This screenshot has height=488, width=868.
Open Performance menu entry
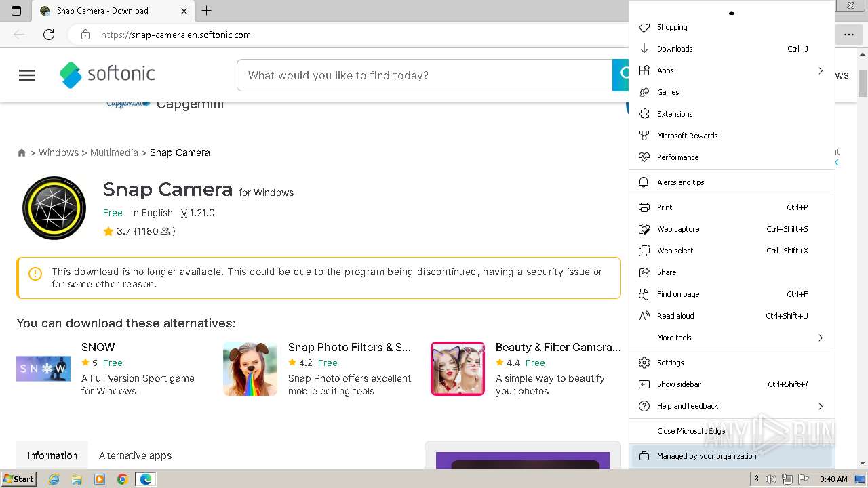click(x=732, y=157)
